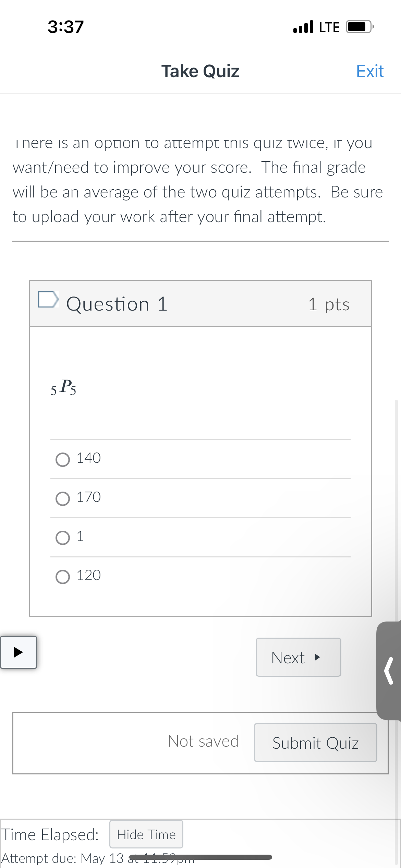Submit the quiz
This screenshot has width=401, height=868.
(315, 743)
